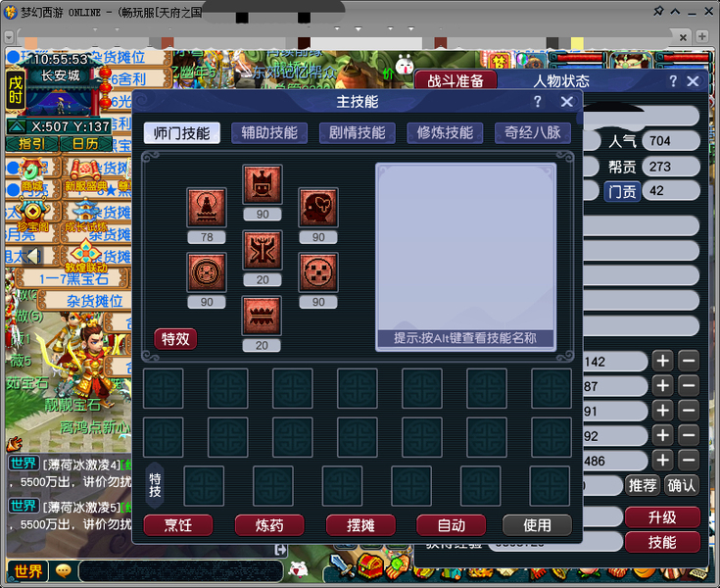Screen dimensions: 720x588
Task: Open the chat emoji picker icon
Action: tap(64, 571)
